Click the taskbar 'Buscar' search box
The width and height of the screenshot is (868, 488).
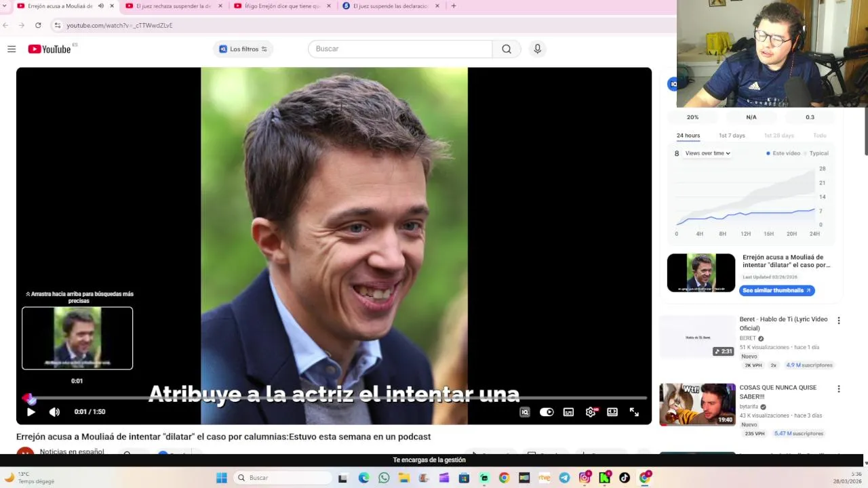pos(282,478)
